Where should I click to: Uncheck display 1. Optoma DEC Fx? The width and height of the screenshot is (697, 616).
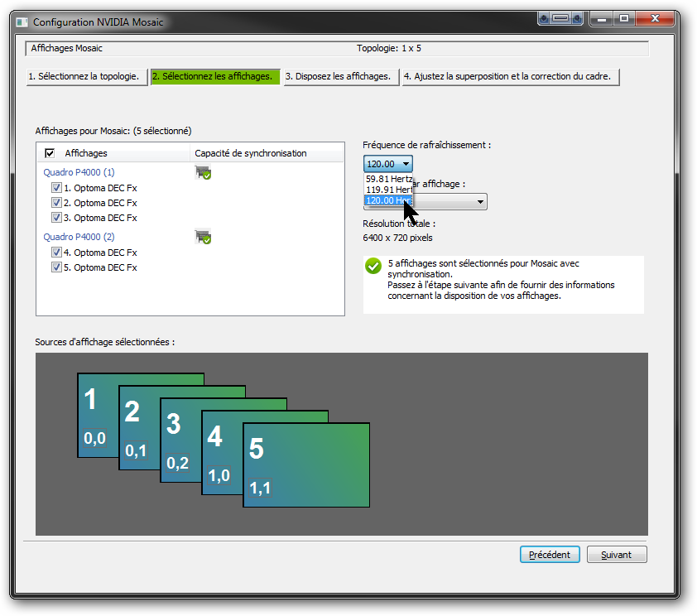pyautogui.click(x=56, y=188)
